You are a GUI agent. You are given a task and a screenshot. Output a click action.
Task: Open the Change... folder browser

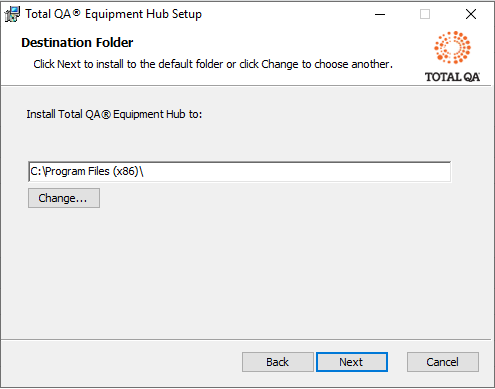click(x=64, y=198)
